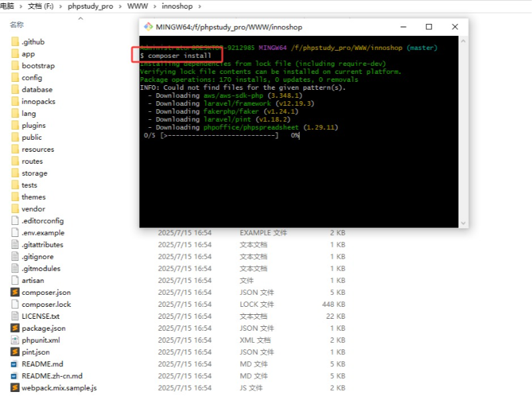The image size is (532, 400).
Task: Select the .gitignore file name
Action: [x=38, y=256]
